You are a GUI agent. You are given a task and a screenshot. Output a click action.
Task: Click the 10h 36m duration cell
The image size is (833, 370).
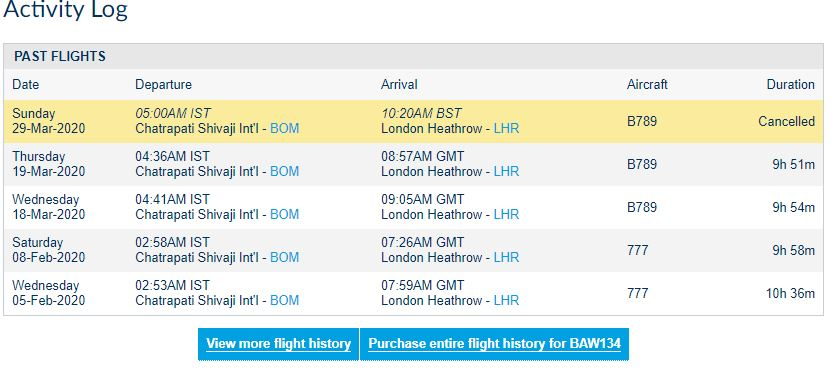pyautogui.click(x=790, y=293)
